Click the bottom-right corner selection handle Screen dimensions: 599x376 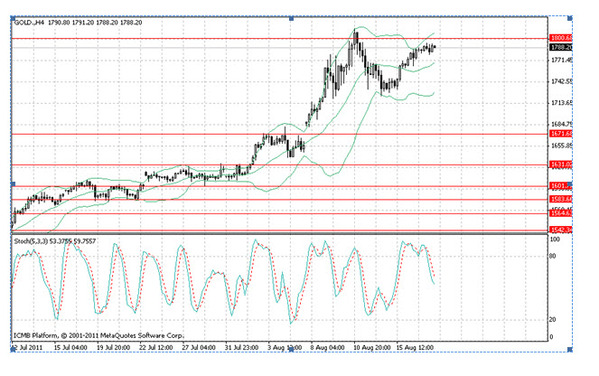(570, 350)
